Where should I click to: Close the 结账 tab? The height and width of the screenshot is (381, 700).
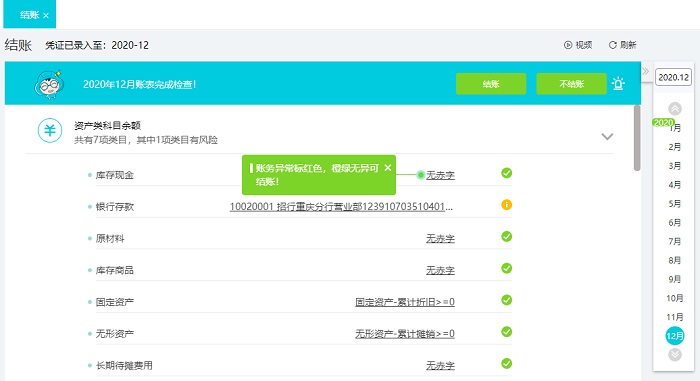[x=46, y=15]
